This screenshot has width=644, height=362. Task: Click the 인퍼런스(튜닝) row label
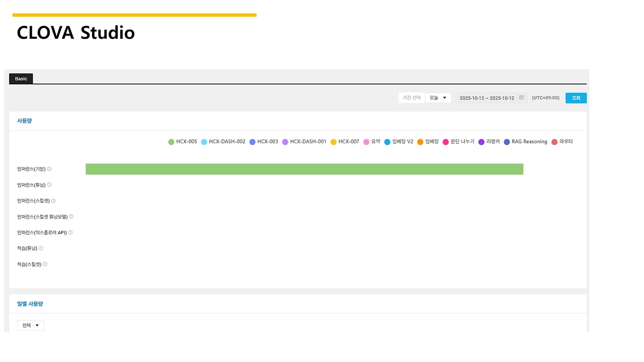click(31, 185)
